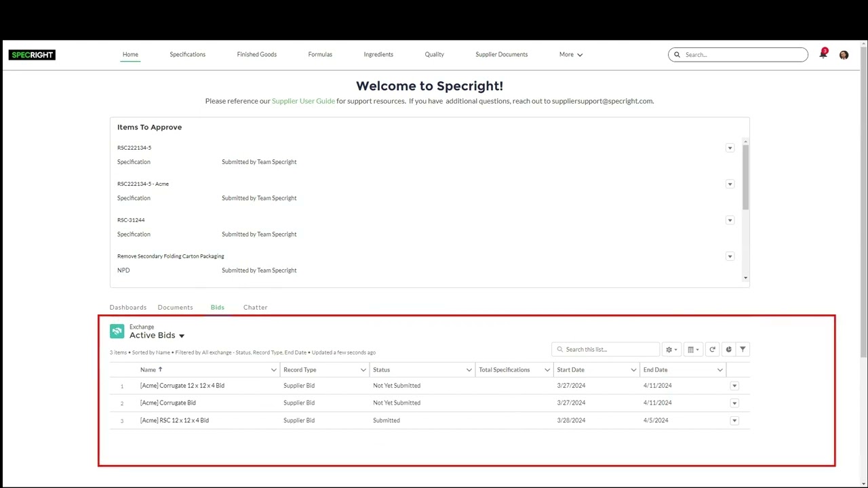Open actions for Remove Secondary Folding Carton
Screen dimensions: 868x488
point(730,256)
